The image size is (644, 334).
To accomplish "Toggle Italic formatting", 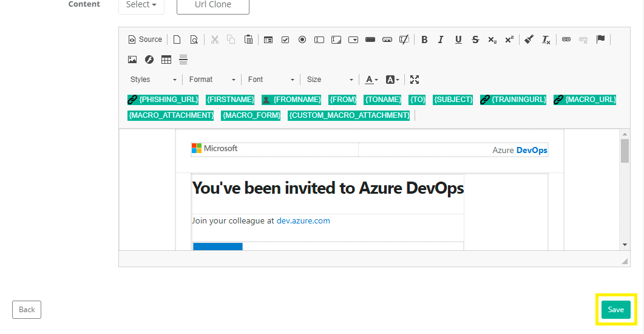I will 441,39.
